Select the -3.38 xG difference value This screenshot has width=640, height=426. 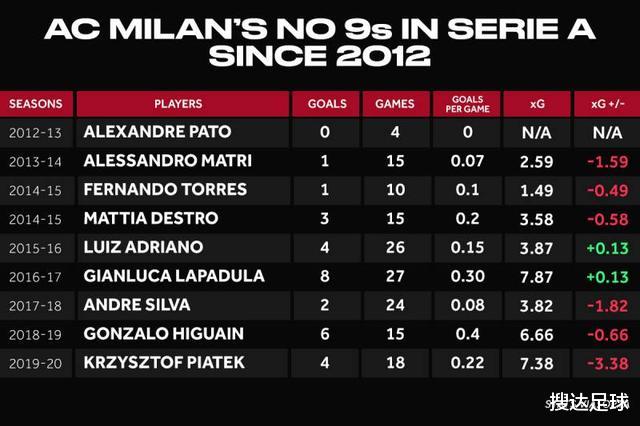pyautogui.click(x=604, y=361)
